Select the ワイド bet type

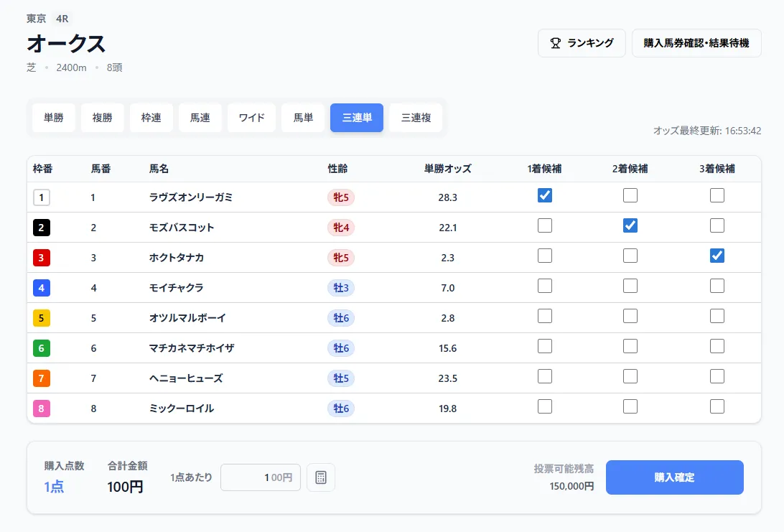point(251,117)
